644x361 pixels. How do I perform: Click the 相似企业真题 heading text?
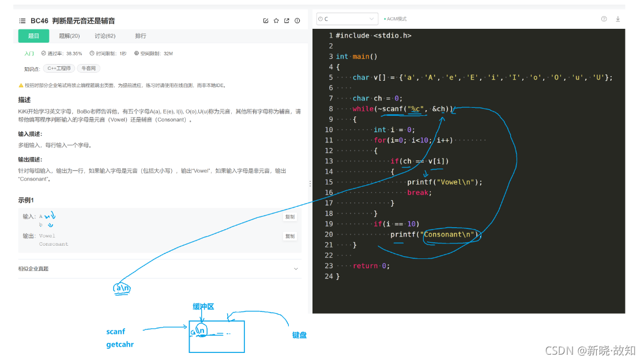[x=33, y=269]
